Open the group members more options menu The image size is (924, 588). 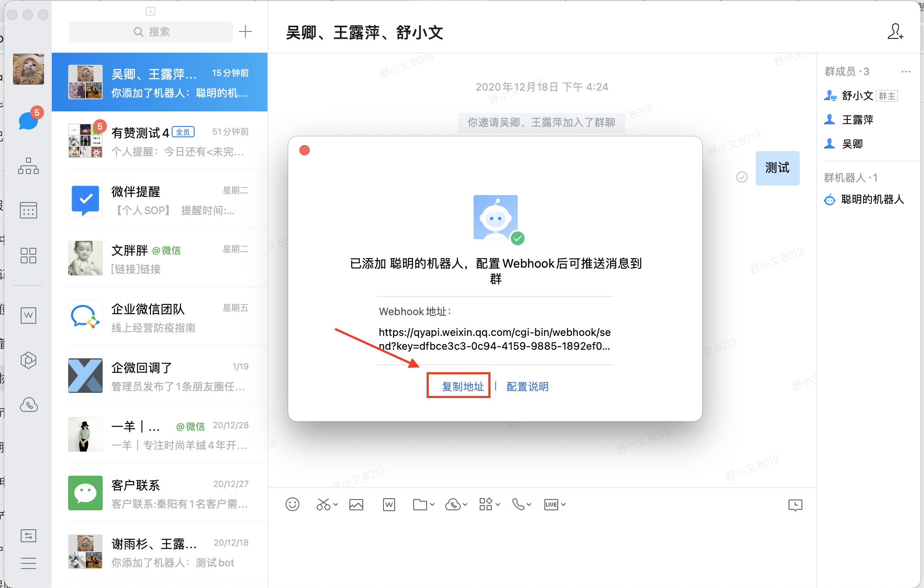(905, 71)
